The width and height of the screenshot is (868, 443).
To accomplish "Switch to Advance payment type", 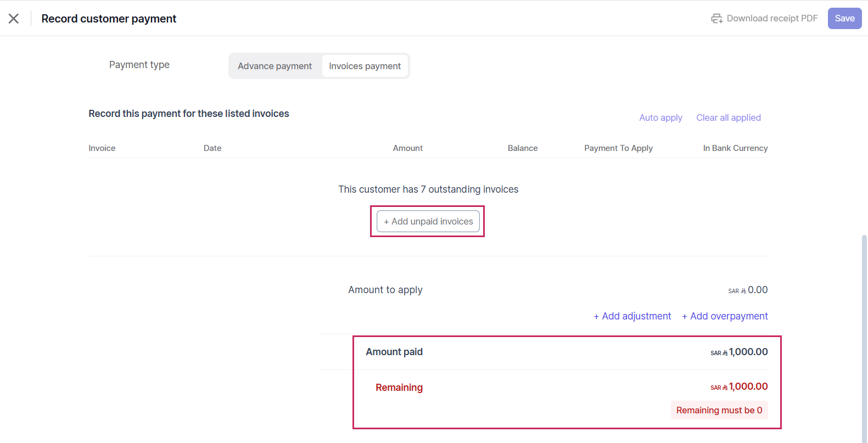I will (275, 66).
